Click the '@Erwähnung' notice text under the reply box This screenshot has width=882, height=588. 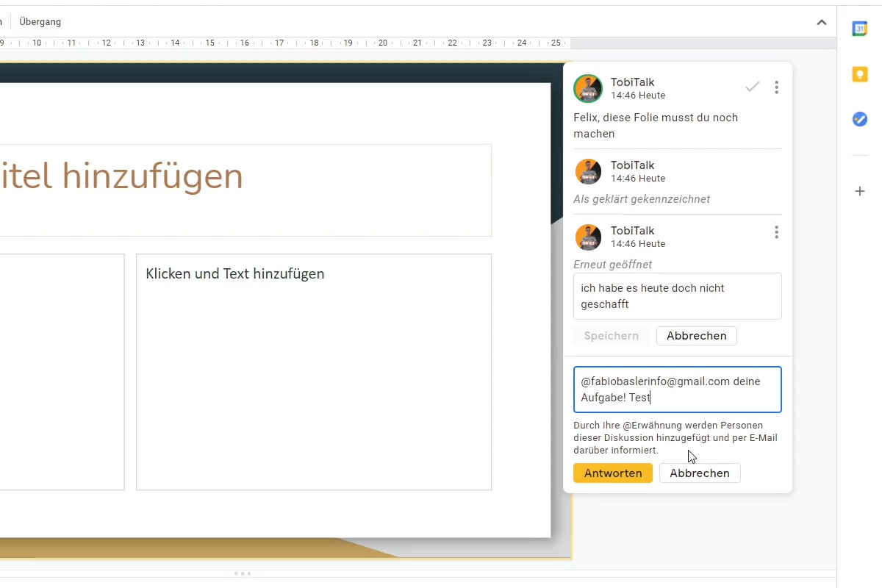(675, 438)
